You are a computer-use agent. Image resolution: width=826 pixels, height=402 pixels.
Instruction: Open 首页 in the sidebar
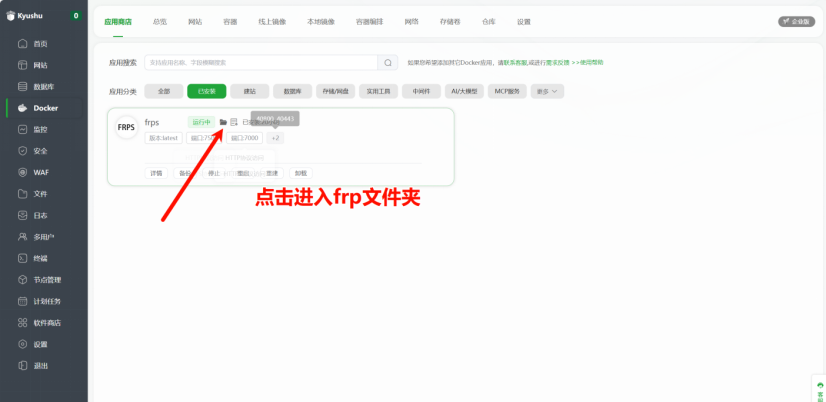pyautogui.click(x=41, y=44)
